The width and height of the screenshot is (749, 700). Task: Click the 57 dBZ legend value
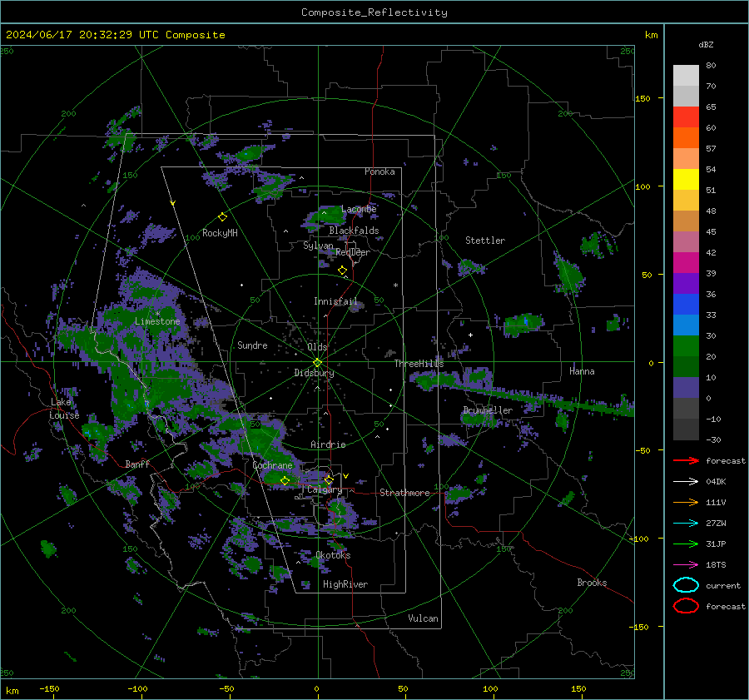point(711,149)
